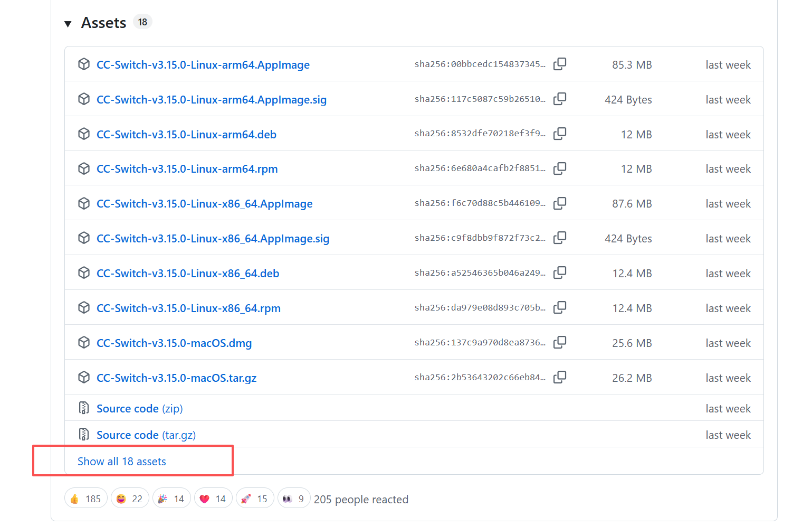This screenshot has height=526, width=812.
Task: Download CC-Switch-v3.15.0-Linux-arm64.rpm
Action: 187,169
